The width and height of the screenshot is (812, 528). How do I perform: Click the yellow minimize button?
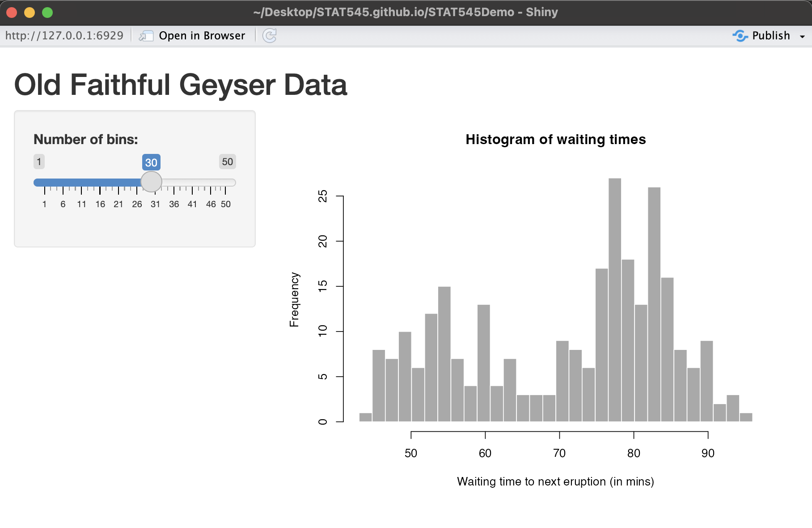click(x=30, y=12)
